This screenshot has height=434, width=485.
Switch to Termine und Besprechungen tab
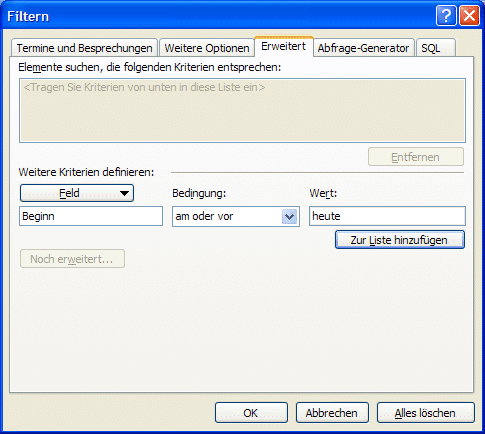tap(84, 48)
